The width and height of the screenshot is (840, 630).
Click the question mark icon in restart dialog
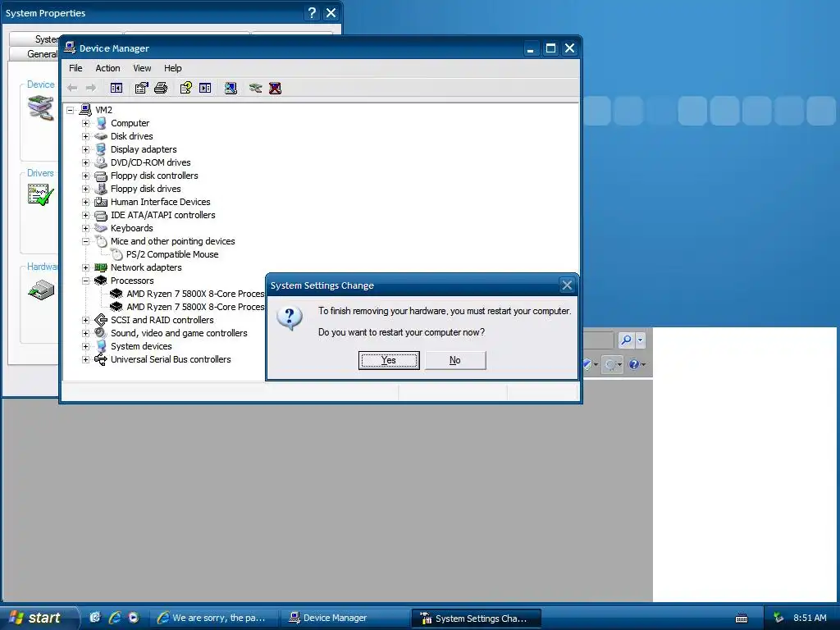[x=290, y=318]
